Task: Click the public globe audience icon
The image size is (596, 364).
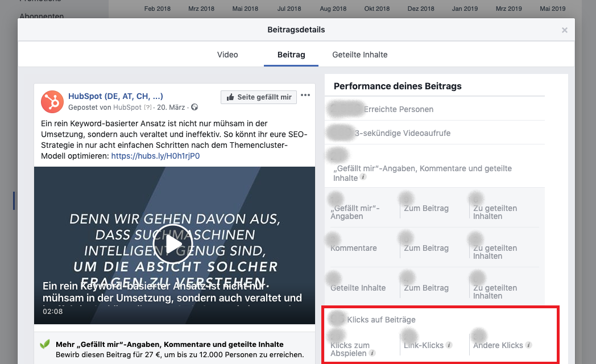Action: click(194, 107)
